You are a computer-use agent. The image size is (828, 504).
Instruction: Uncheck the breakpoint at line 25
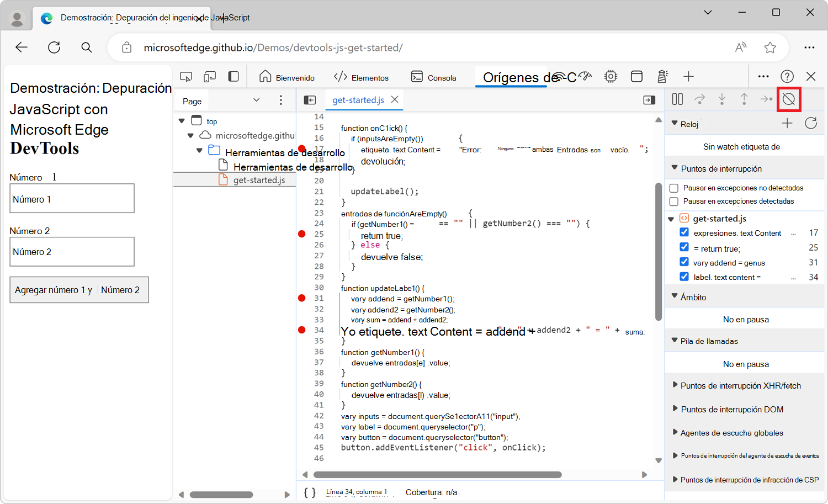point(684,247)
